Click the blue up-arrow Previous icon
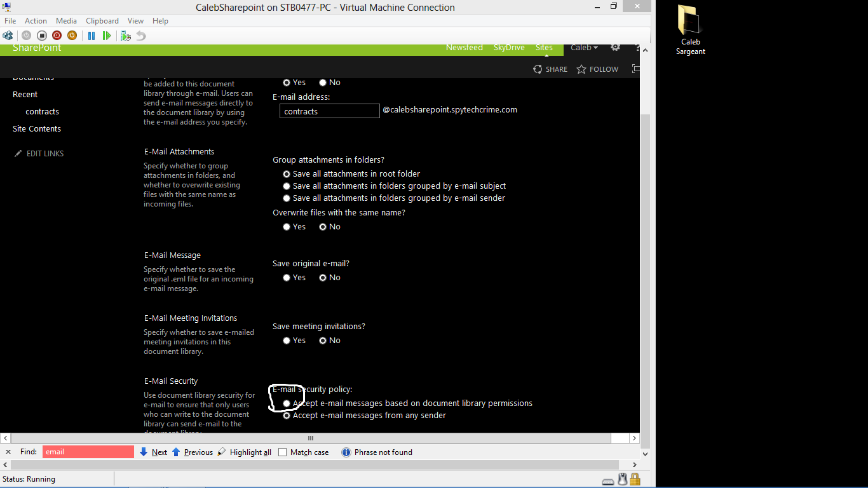Viewport: 868px width, 488px height. point(176,452)
